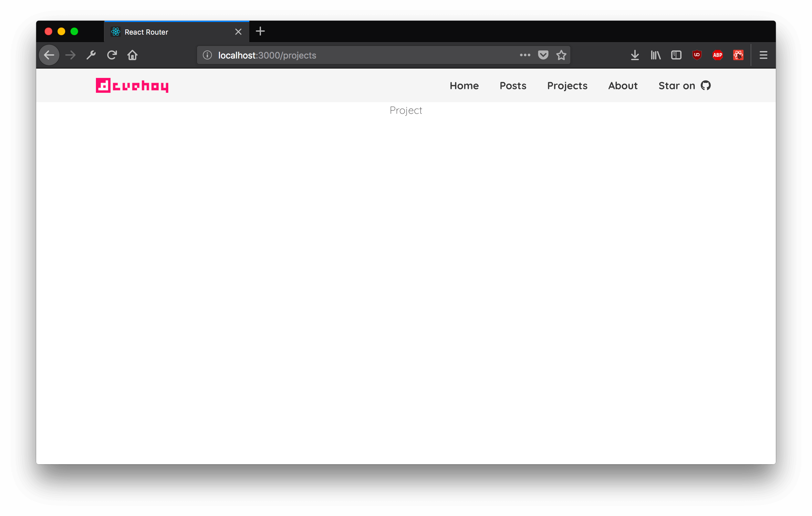
Task: Click the browser home icon
Action: click(x=132, y=55)
